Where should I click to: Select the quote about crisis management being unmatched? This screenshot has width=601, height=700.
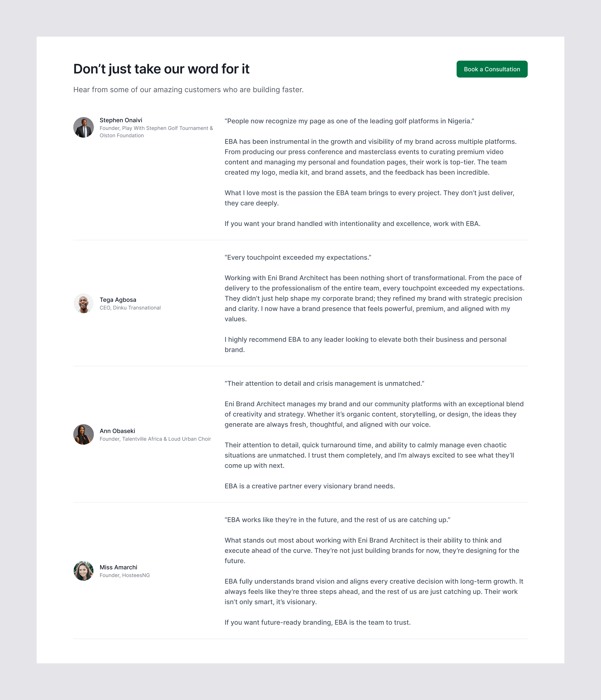324,383
